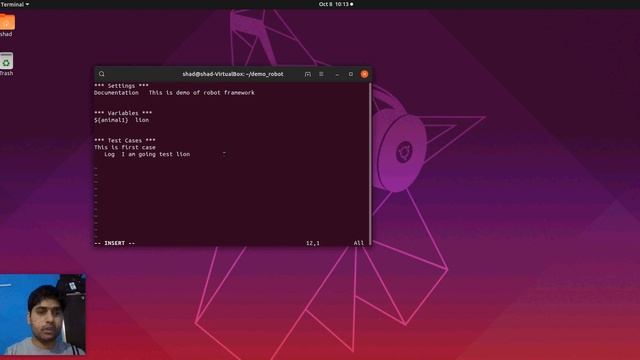Click the new tab icon in terminal titlebar
The image size is (640, 360).
[308, 74]
